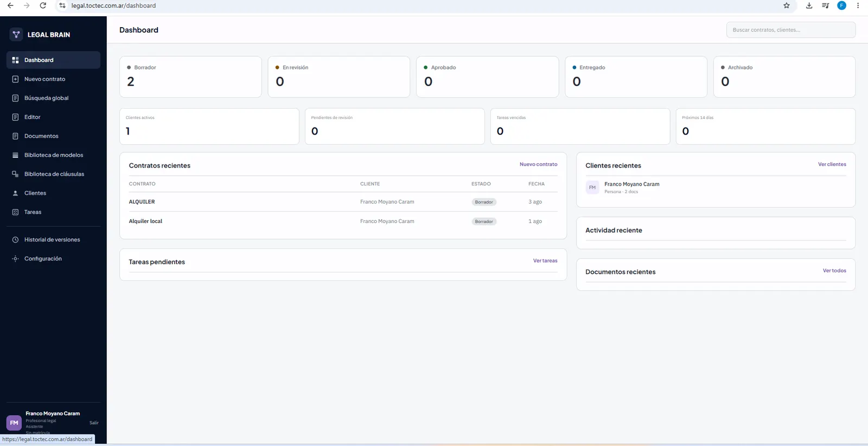Open Tareas section
868x446 pixels.
pos(53,212)
